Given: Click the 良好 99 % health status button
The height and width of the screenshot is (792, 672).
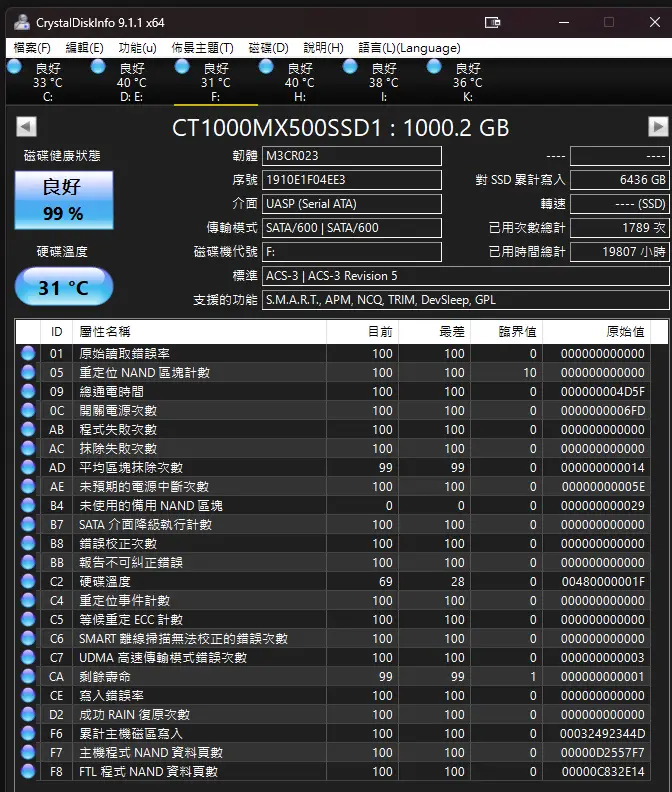Looking at the screenshot, I should point(64,201).
